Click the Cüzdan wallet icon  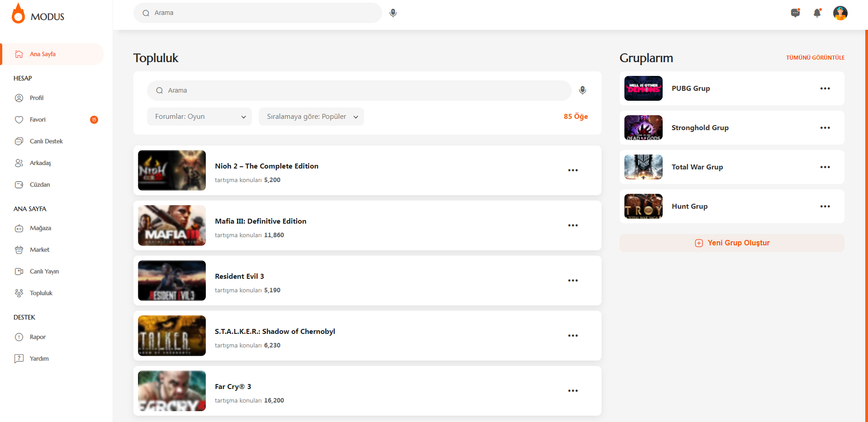[19, 185]
